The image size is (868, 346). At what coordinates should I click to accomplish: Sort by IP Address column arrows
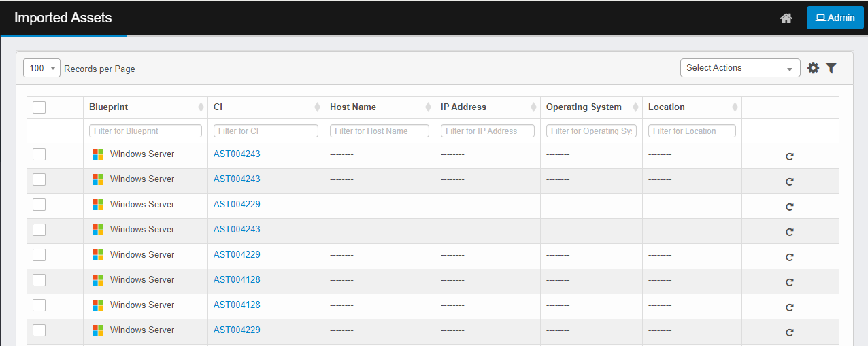(x=533, y=107)
